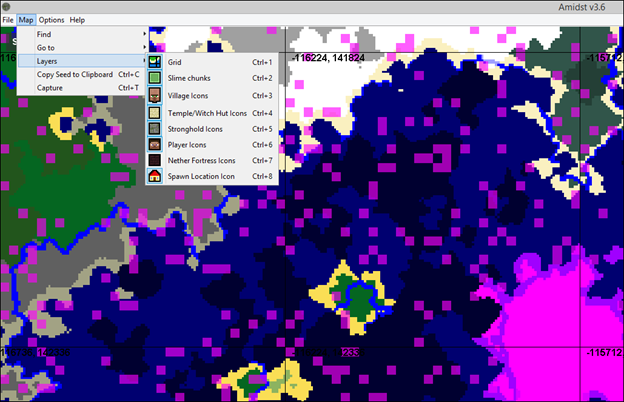
Task: Click the arrow beside Go to
Action: point(144,48)
